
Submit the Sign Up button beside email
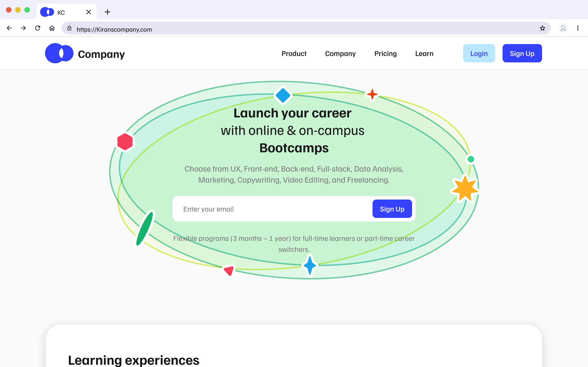click(392, 209)
